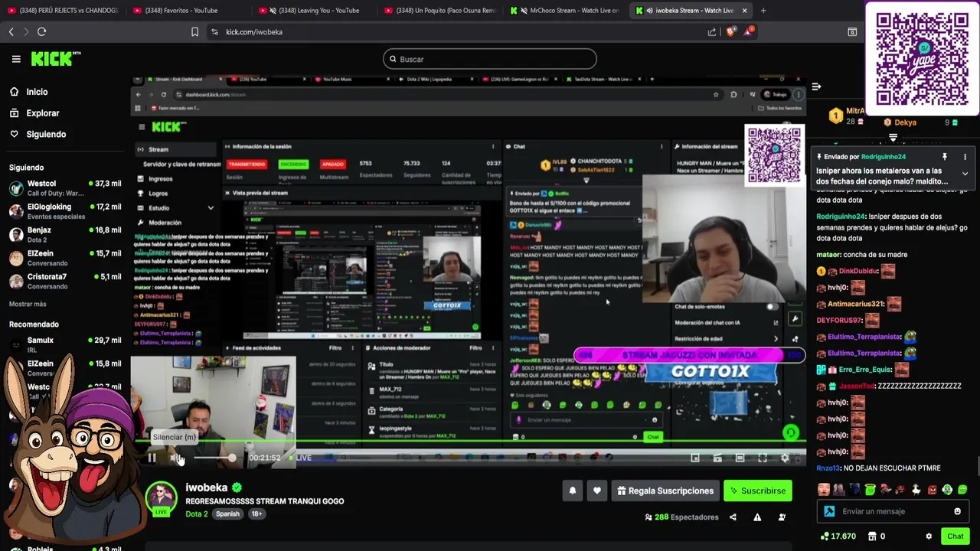980x551 pixels.
Task: Unpin the pinned chat message
Action: coord(945,157)
